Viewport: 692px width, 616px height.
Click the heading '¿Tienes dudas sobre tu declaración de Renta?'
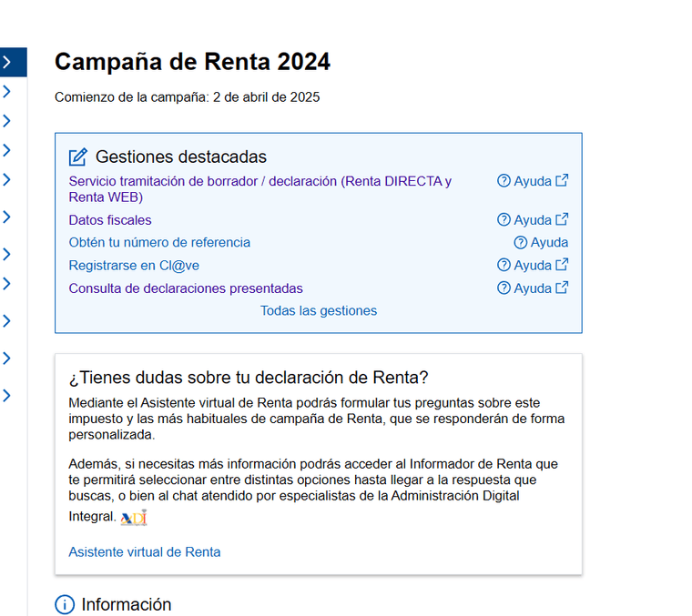coord(249,378)
